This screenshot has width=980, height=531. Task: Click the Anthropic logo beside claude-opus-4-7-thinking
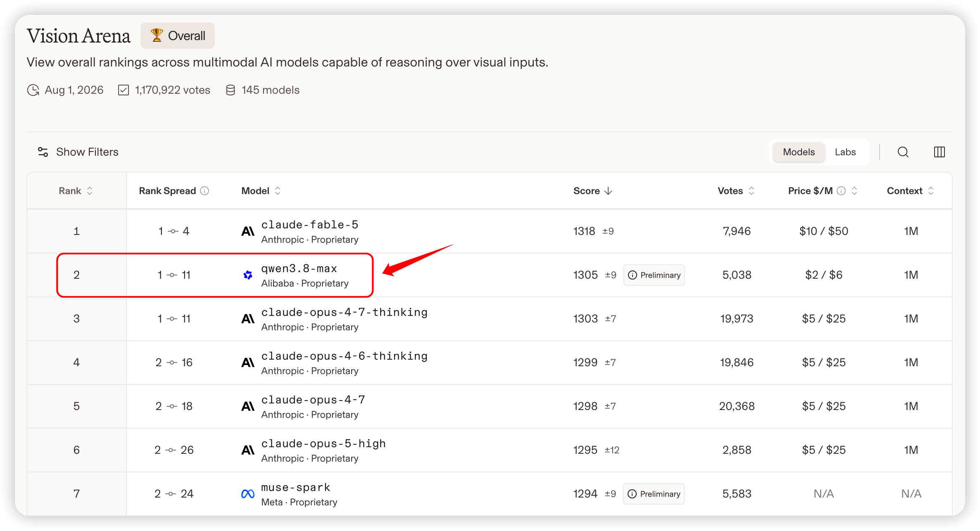(248, 319)
